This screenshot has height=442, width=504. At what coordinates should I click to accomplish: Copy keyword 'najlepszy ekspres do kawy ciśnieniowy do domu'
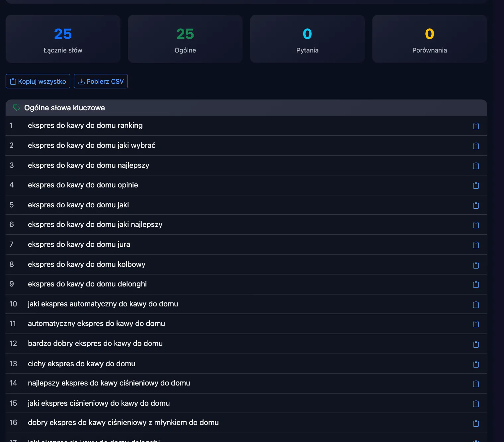(x=476, y=384)
